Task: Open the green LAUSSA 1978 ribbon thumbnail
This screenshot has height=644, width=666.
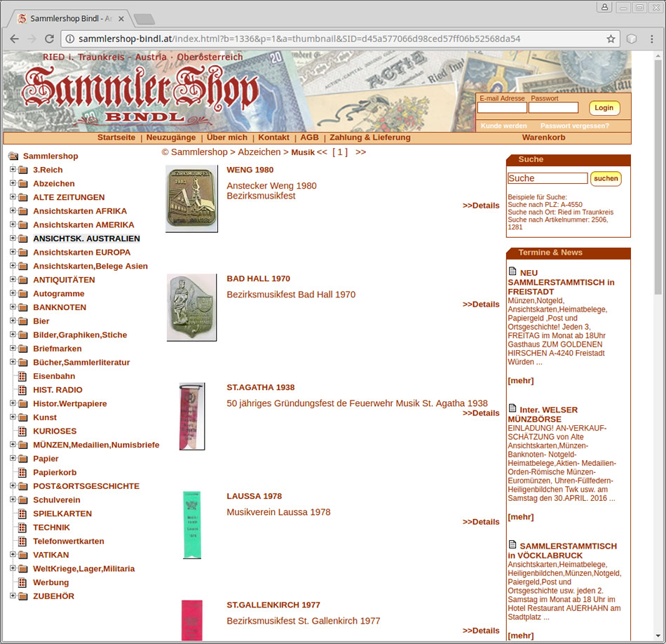Action: click(192, 525)
